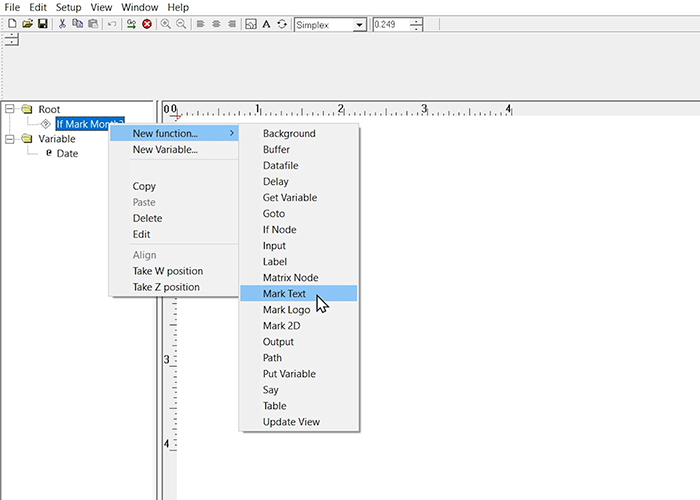Screen dimensions: 700x500
Task: Select Say from the function submenu
Action: (x=299, y=390)
